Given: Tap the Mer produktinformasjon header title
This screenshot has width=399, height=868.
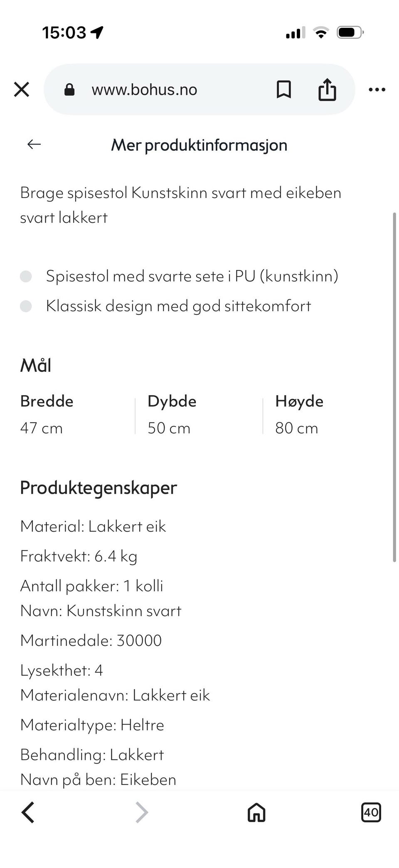Looking at the screenshot, I should point(199,145).
